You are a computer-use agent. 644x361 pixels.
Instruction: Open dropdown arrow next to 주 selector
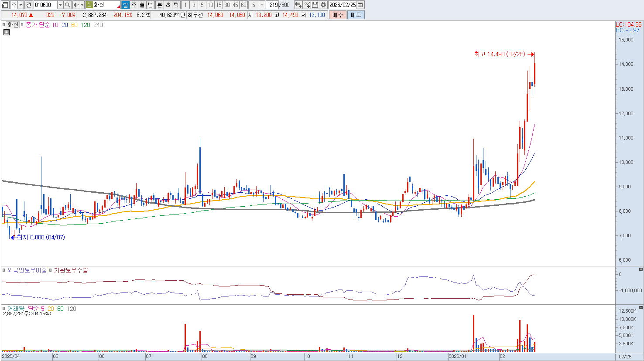tap(21, 5)
